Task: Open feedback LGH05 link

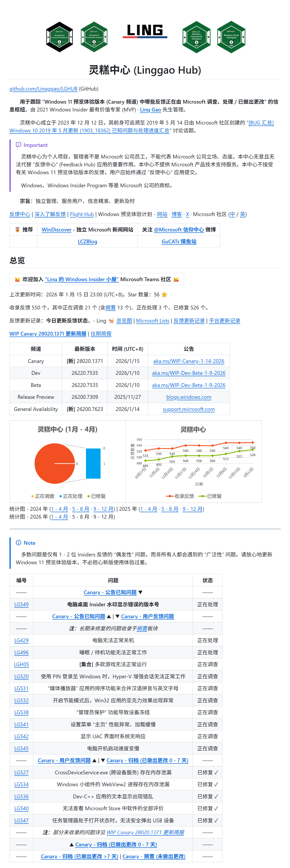Action: pos(21,665)
